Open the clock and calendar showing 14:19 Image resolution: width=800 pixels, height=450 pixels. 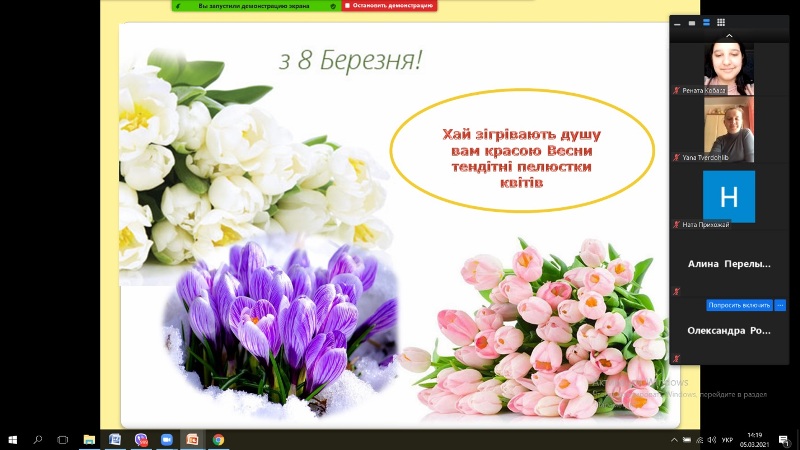coord(755,440)
